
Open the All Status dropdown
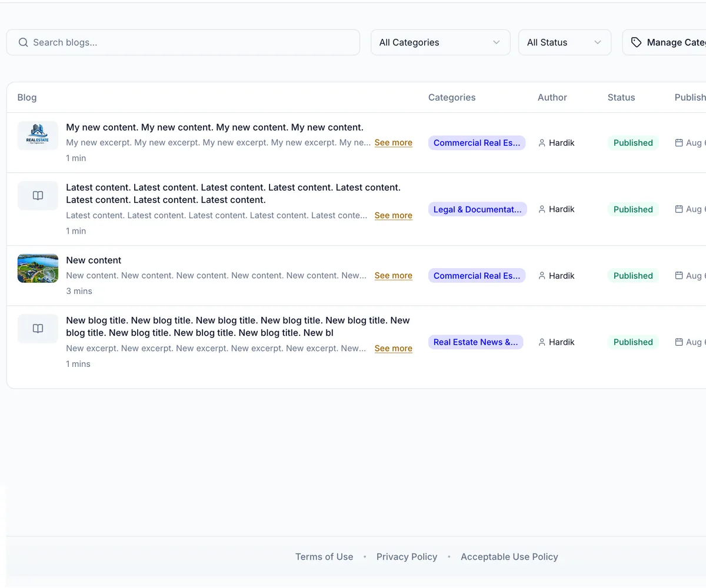(564, 42)
